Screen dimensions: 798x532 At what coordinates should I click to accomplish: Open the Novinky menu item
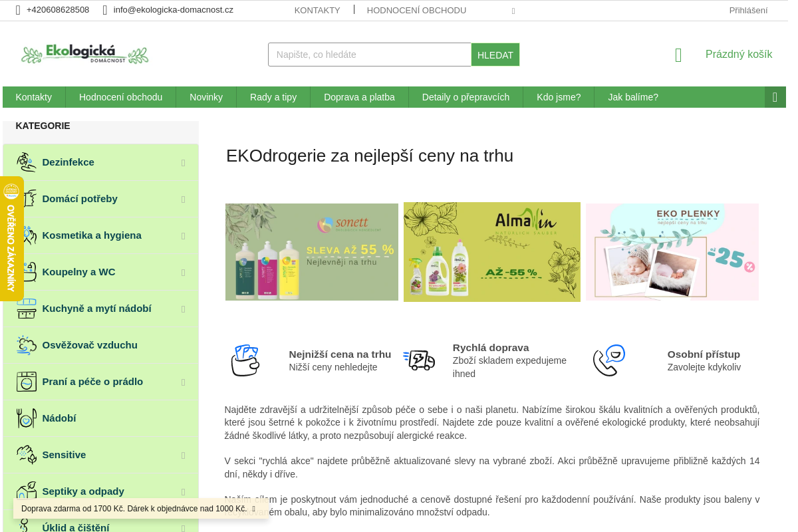tap(206, 97)
